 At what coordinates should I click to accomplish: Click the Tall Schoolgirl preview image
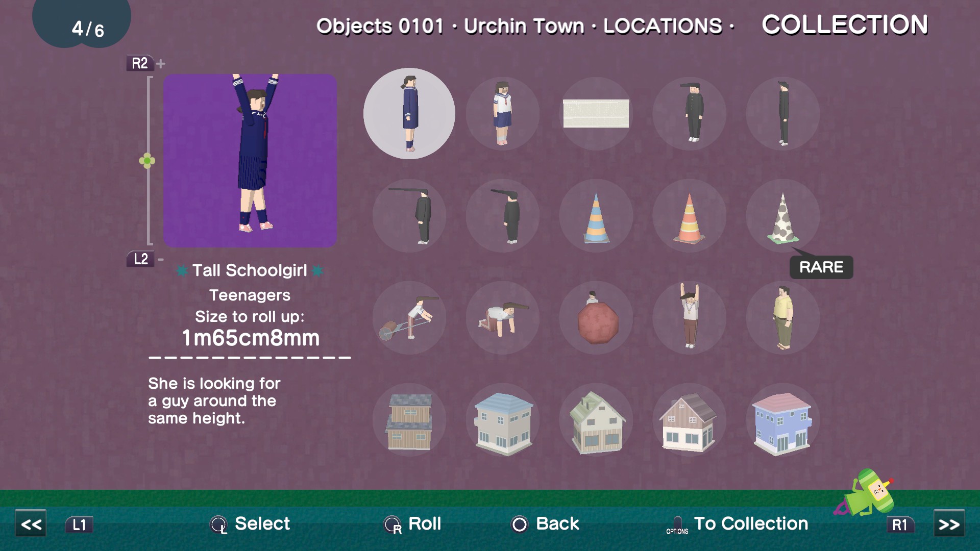250,161
